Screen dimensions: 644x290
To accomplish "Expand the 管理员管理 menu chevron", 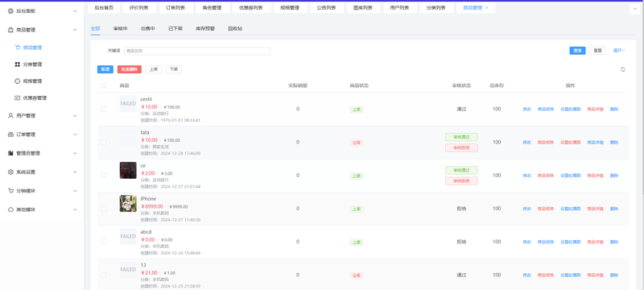I will pyautogui.click(x=75, y=153).
